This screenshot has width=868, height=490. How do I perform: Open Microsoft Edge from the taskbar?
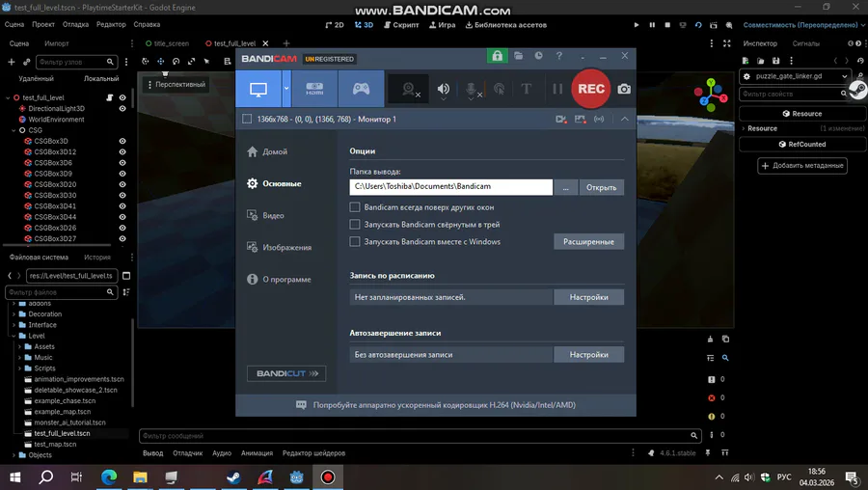click(x=109, y=477)
